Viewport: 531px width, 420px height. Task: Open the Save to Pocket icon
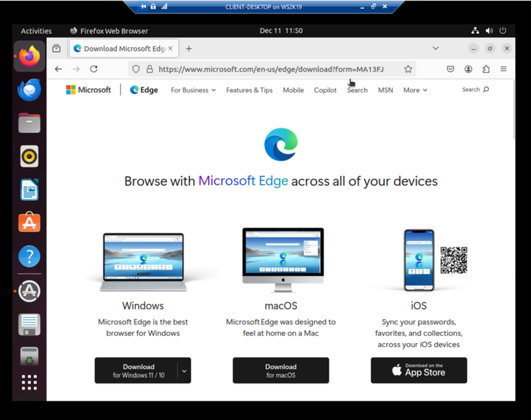450,69
